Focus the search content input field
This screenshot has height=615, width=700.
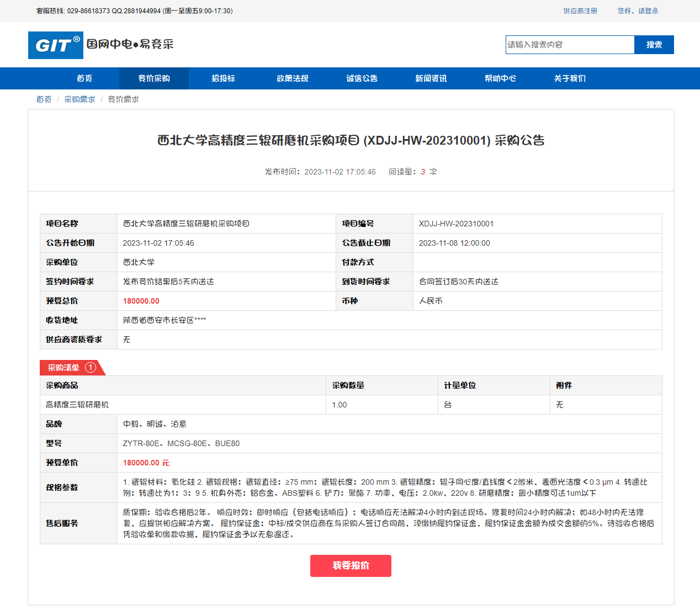[x=569, y=45]
